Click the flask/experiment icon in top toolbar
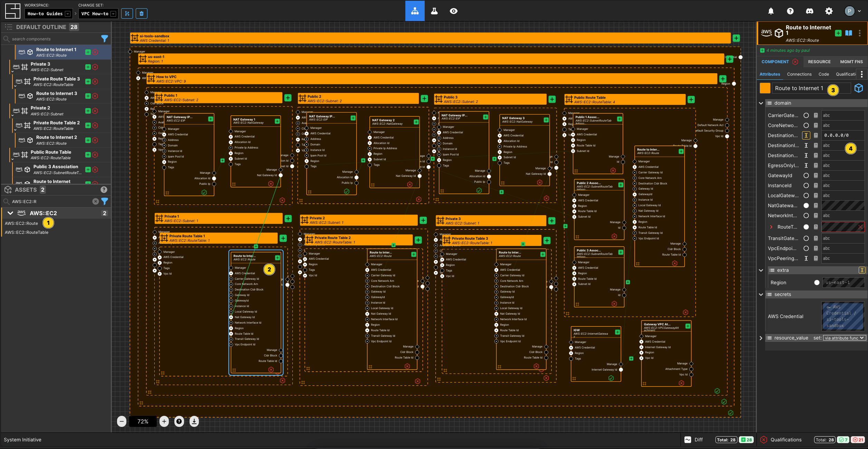The width and height of the screenshot is (868, 449). [x=434, y=11]
